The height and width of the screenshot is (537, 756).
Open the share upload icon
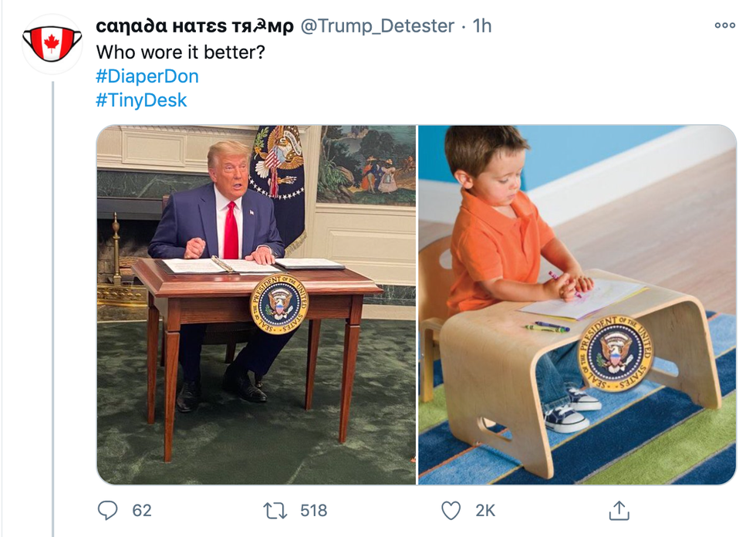coord(619,511)
